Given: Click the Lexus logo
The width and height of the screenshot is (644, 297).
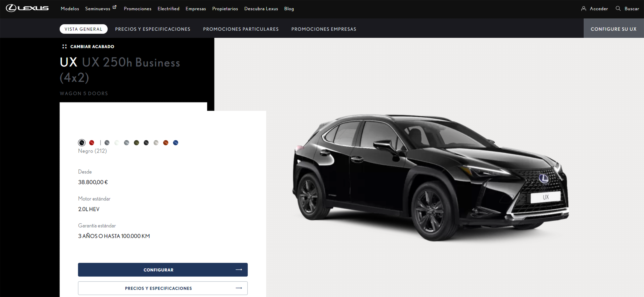Looking at the screenshot, I should [x=27, y=8].
